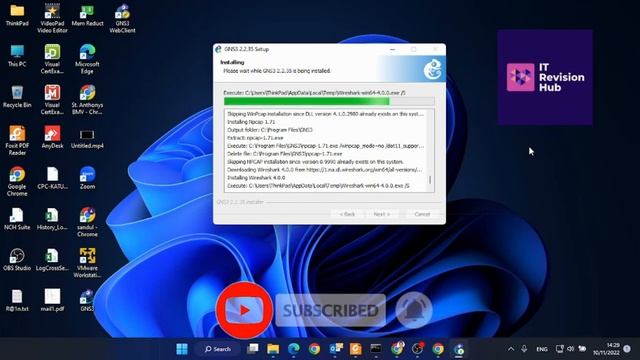The width and height of the screenshot is (640, 360).
Task: Select the 'Skipping WinPcap installation' log line
Action: tap(325, 114)
